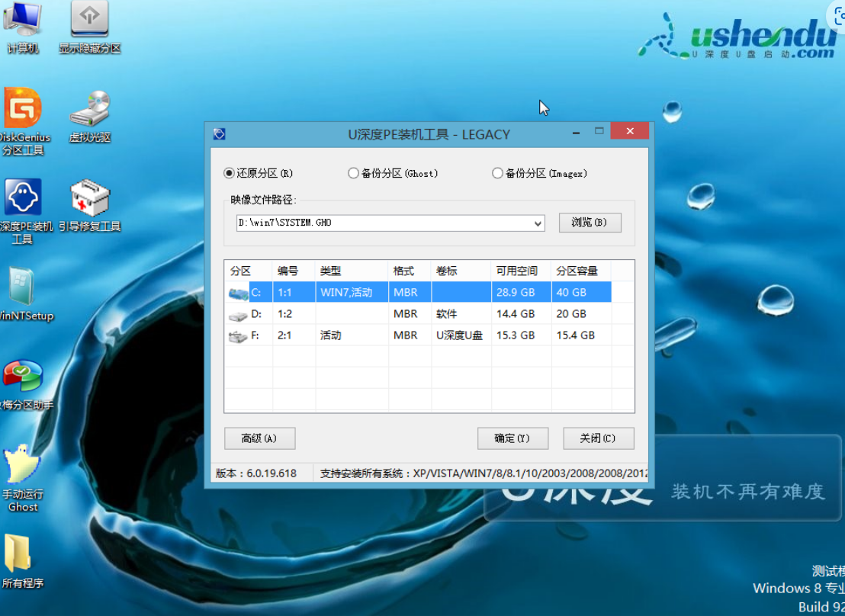Click the '1:1' partition number cell
845x616 pixels.
click(294, 292)
